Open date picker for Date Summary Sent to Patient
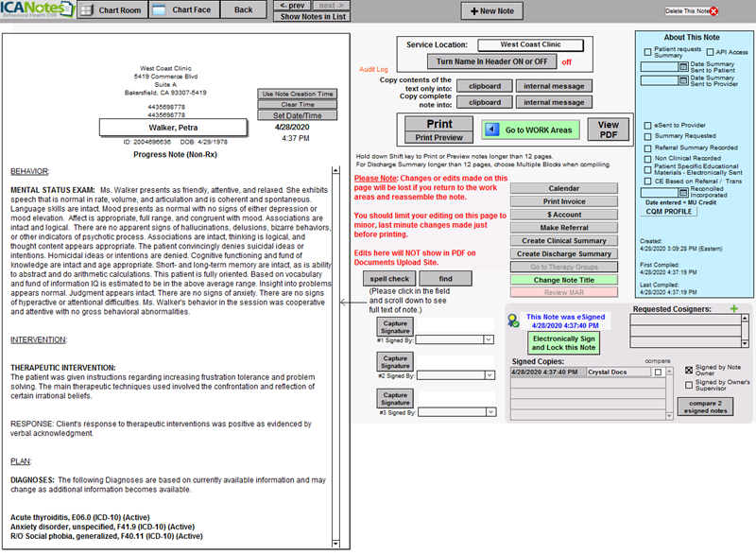This screenshot has width=756, height=555. click(x=682, y=66)
